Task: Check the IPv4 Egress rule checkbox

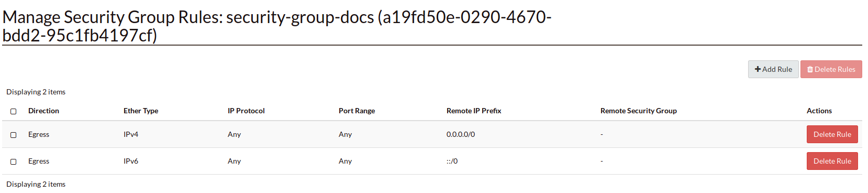Action: coord(14,135)
